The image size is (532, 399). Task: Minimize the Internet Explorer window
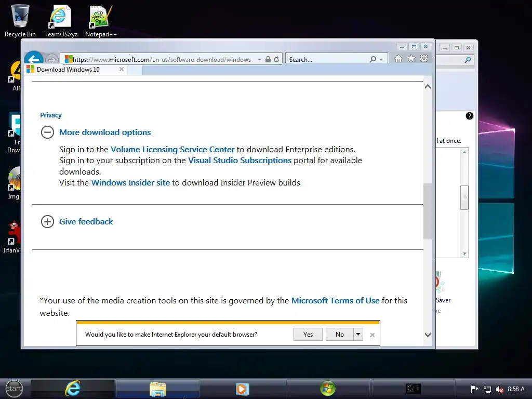[x=402, y=47]
